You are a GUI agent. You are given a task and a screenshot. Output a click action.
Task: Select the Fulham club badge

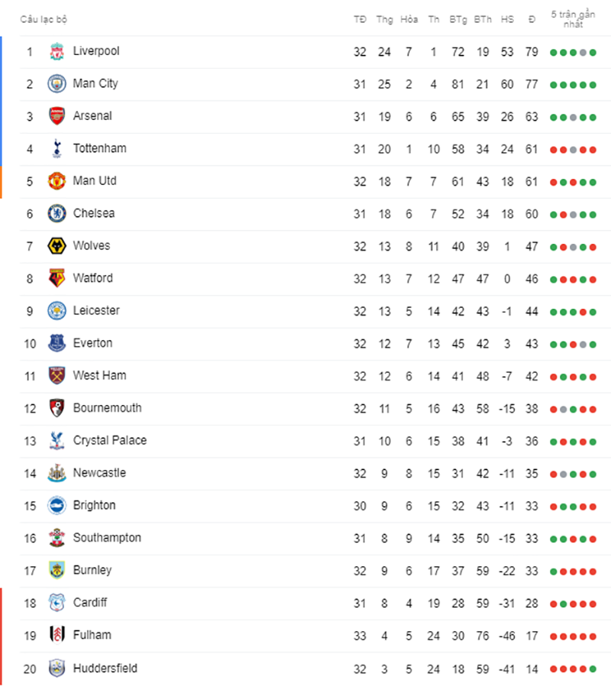57,635
